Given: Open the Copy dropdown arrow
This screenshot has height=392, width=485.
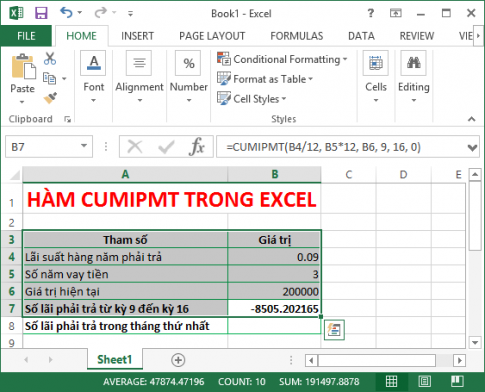Looking at the screenshot, I should pyautogui.click(x=64, y=79).
